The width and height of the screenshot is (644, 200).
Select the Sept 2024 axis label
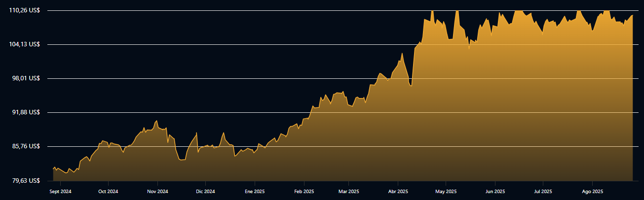(61, 191)
